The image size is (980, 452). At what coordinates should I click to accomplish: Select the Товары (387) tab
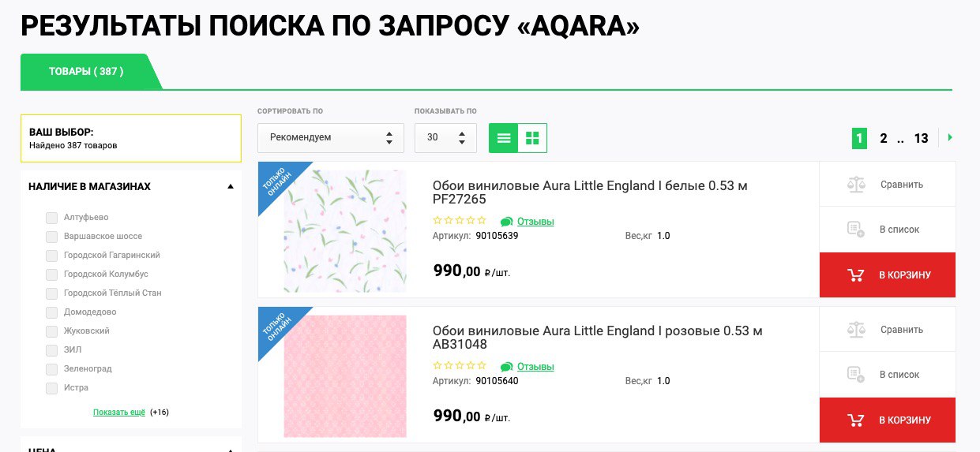point(87,72)
